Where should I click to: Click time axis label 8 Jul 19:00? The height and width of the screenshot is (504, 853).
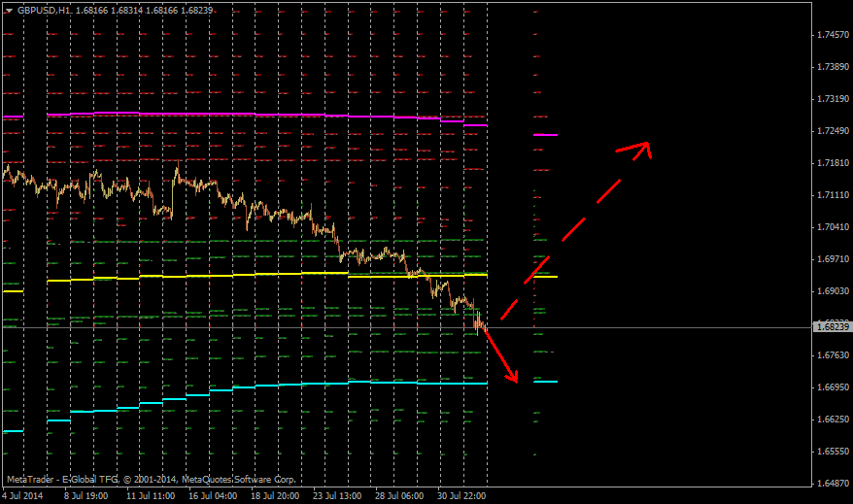[x=85, y=496]
